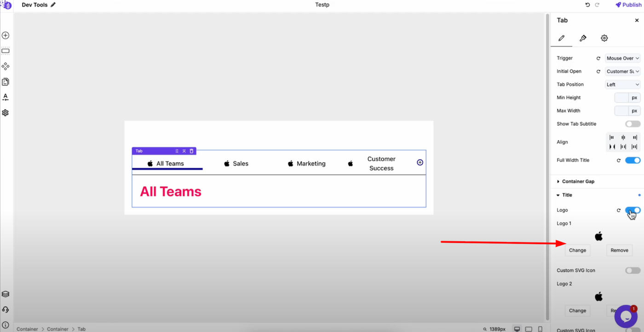
Task: Click Change under Logo 1
Action: click(x=577, y=250)
